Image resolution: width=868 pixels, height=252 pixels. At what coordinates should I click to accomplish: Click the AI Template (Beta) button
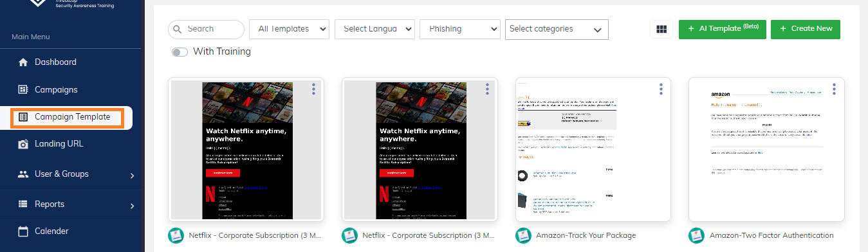[x=722, y=29]
